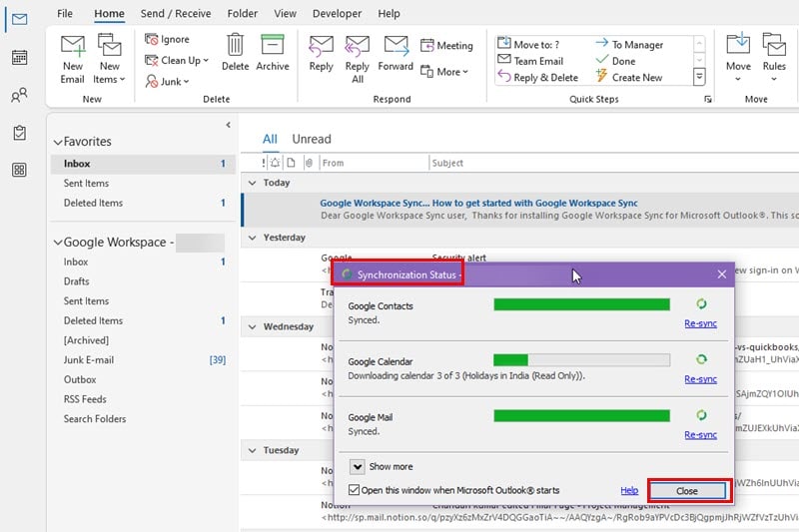Toggle 'Open this window when Outlook starts' checkbox

[354, 490]
